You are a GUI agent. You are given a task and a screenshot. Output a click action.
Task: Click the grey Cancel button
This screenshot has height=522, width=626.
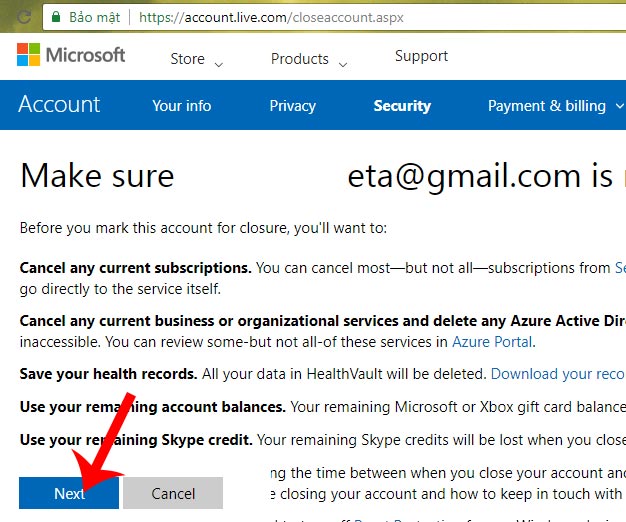(x=173, y=494)
